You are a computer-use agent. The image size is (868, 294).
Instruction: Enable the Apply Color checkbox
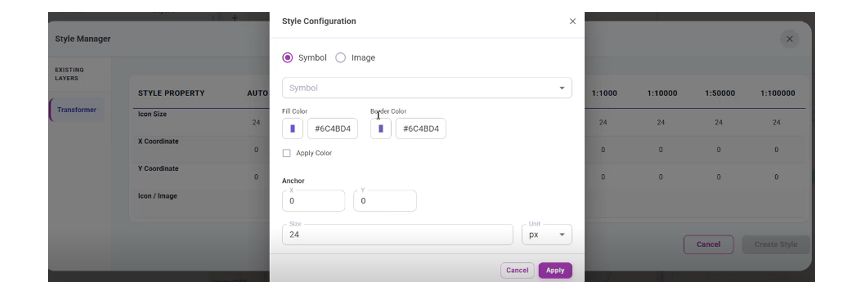[x=286, y=153]
